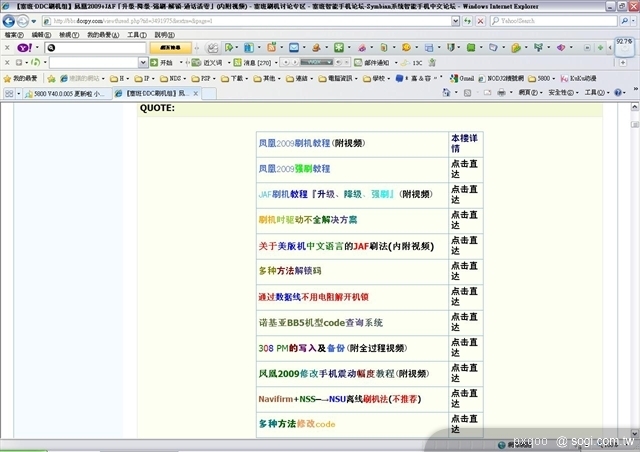640x452 pixels.
Task: Open the 網頁(P) command bar menu
Action: click(530, 93)
